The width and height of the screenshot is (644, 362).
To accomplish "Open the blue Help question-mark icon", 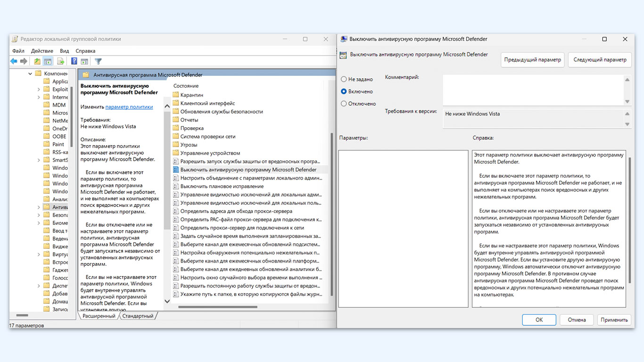I will click(74, 61).
